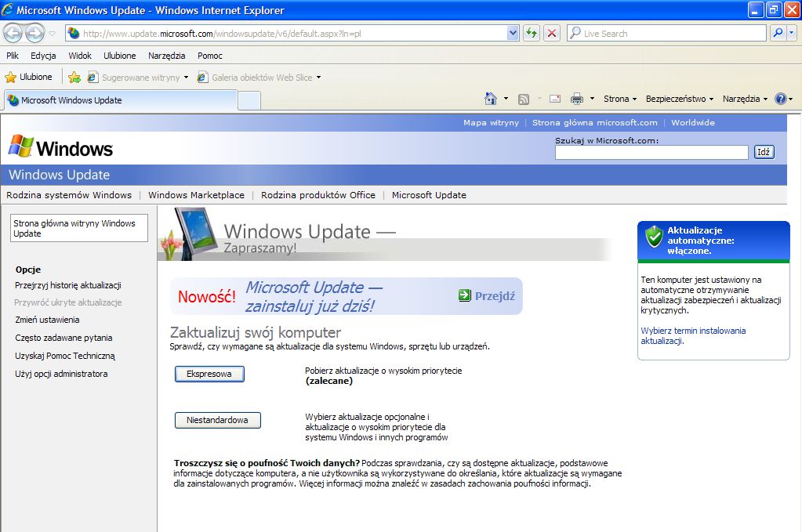
Task: Open Rodzina systemów Windows link
Action: click(69, 195)
